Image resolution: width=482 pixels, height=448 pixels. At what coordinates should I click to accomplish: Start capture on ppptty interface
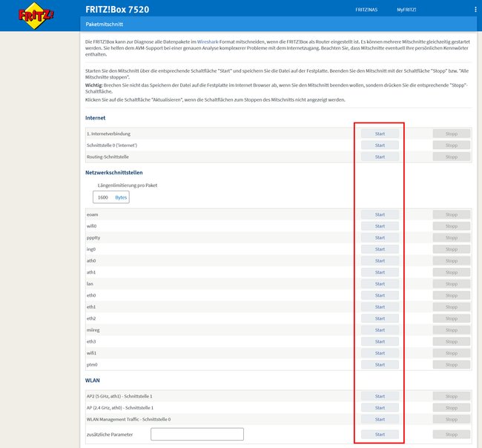pos(380,237)
